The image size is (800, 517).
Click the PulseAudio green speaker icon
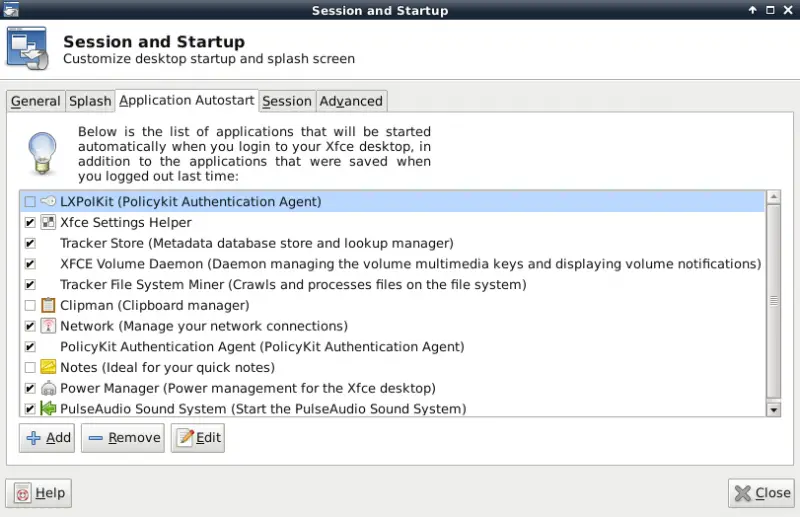[x=48, y=408]
